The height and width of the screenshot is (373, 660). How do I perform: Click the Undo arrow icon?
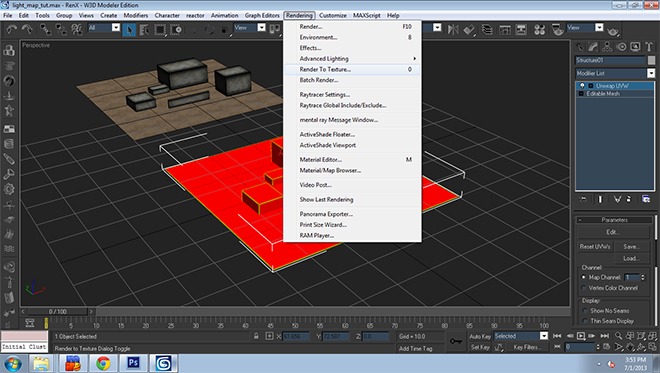[11, 29]
